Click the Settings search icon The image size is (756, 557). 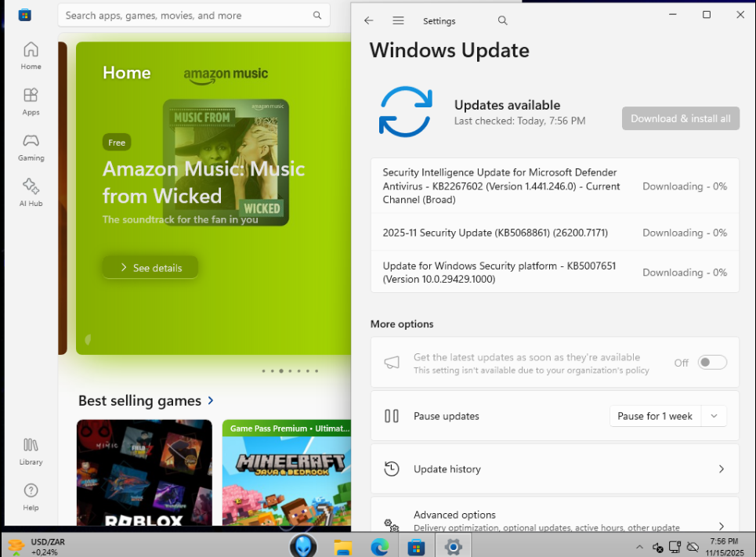(x=502, y=20)
